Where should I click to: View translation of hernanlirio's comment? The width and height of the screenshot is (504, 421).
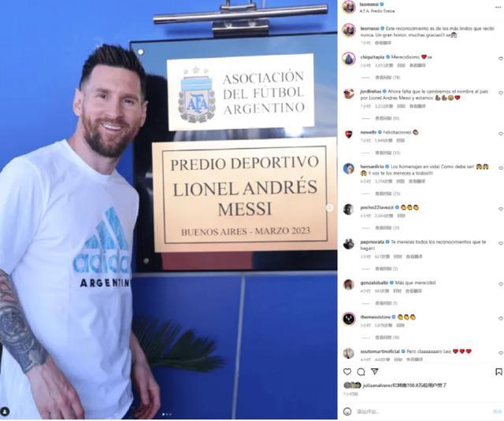pyautogui.click(x=417, y=182)
